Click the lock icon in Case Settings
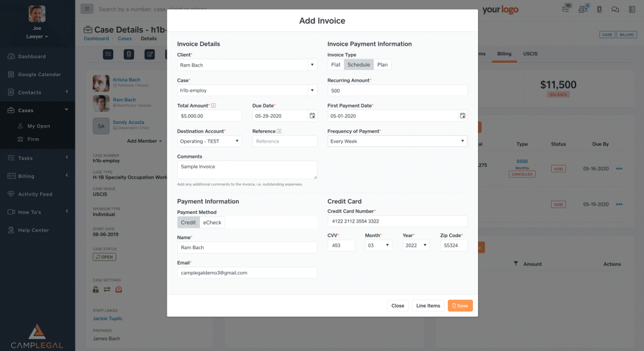Image resolution: width=644 pixels, height=351 pixels. pyautogui.click(x=96, y=289)
